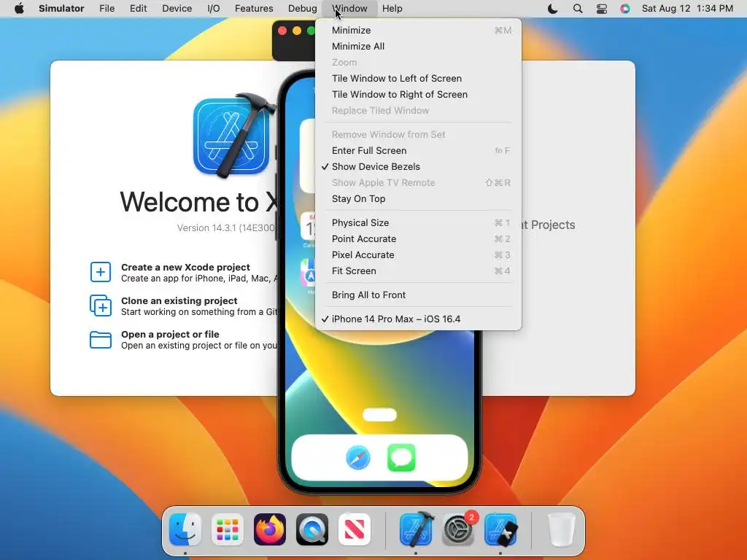Open the Features menu
The height and width of the screenshot is (560, 747).
tap(254, 9)
